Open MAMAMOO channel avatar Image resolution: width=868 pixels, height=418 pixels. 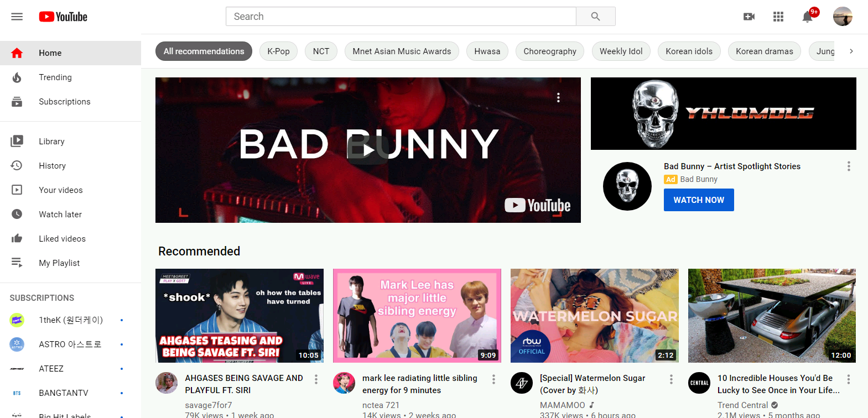click(522, 383)
